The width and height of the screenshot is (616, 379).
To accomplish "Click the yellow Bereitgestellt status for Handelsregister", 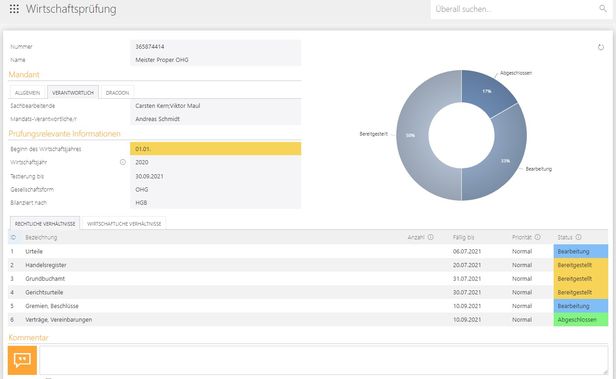I will click(581, 265).
